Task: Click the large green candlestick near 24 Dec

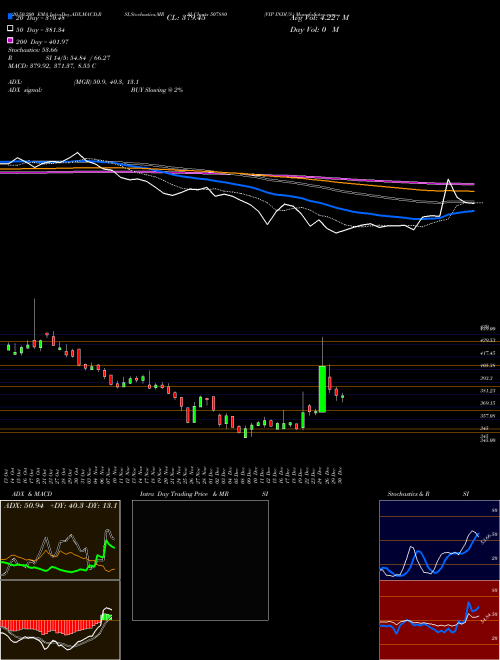Action: pyautogui.click(x=322, y=389)
